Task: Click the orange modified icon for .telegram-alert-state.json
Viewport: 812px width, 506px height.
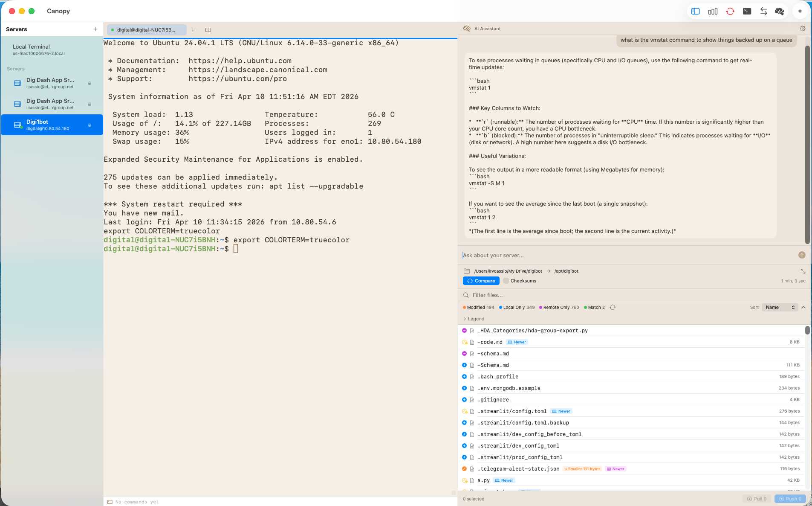Action: (x=465, y=469)
